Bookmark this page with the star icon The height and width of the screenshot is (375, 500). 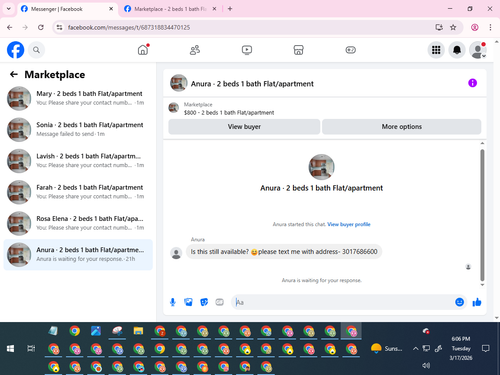[x=453, y=27]
